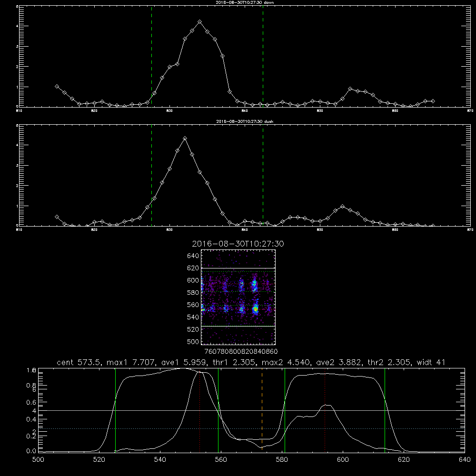This screenshot has width=476, height=476.
Task: Select the 'thr2 2.305' value
Action: (389, 362)
